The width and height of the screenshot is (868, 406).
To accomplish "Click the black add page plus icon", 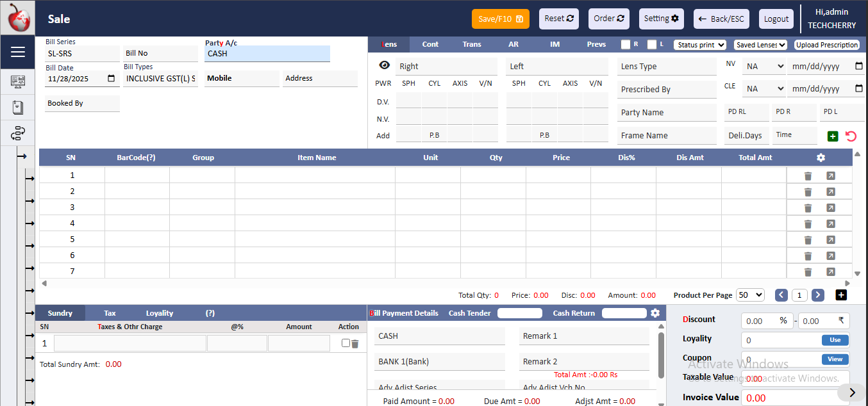I will (842, 295).
